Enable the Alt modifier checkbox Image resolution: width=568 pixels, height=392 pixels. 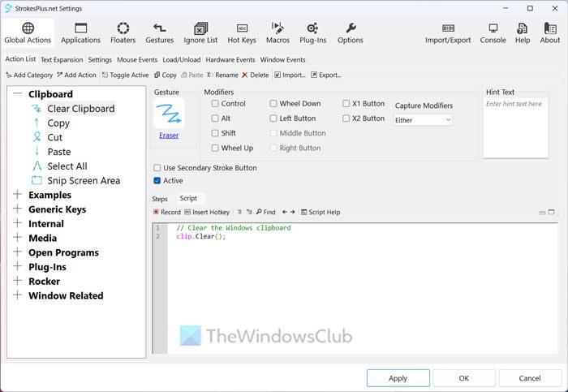(x=215, y=118)
